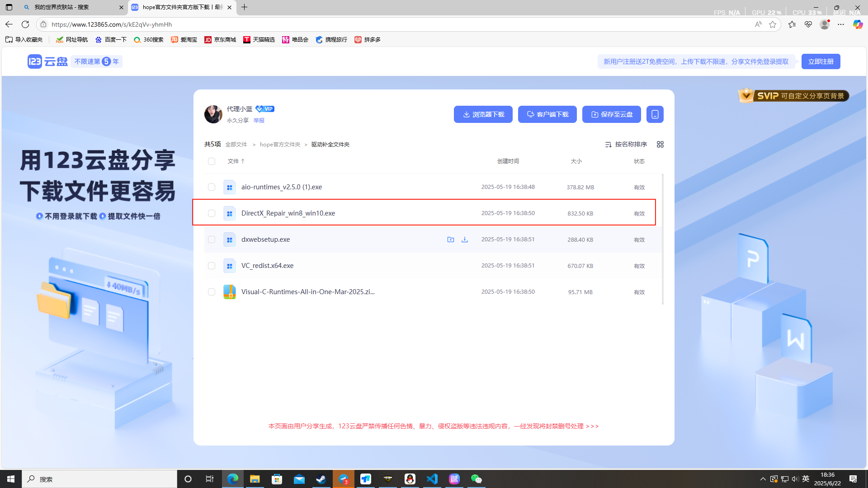
Task: Open the mobile phone view icon button
Action: pos(655,114)
